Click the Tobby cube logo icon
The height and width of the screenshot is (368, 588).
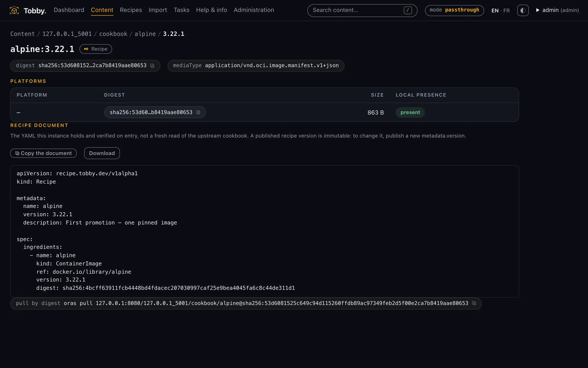click(14, 11)
